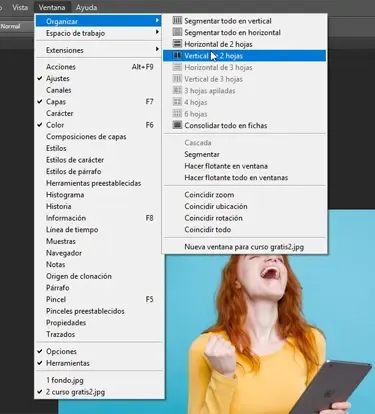Choose Hacer flotante todo en ventanas

244,178
